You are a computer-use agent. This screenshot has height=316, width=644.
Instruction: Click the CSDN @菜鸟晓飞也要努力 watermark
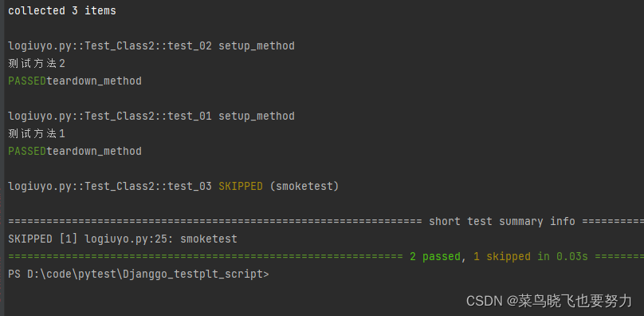(x=548, y=301)
